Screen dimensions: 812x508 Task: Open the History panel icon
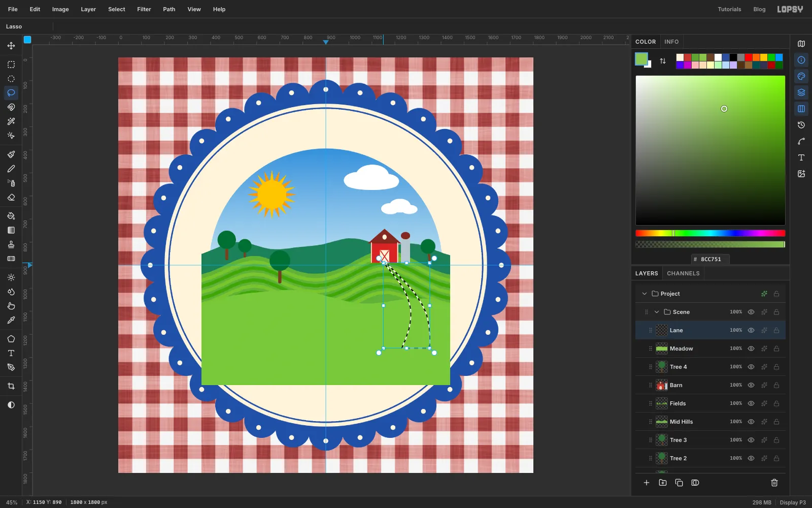[x=801, y=125]
